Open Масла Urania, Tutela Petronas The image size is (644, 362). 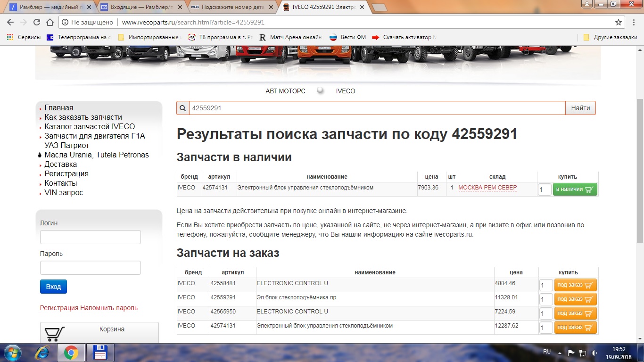pyautogui.click(x=97, y=155)
